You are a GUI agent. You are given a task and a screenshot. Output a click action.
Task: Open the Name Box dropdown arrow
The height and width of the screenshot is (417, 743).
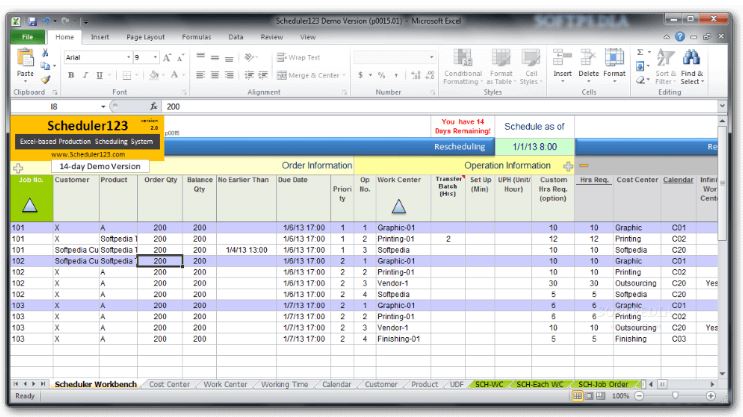(x=103, y=107)
